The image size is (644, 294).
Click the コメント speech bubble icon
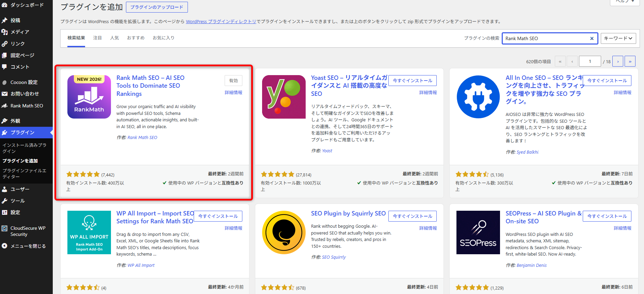4,67
